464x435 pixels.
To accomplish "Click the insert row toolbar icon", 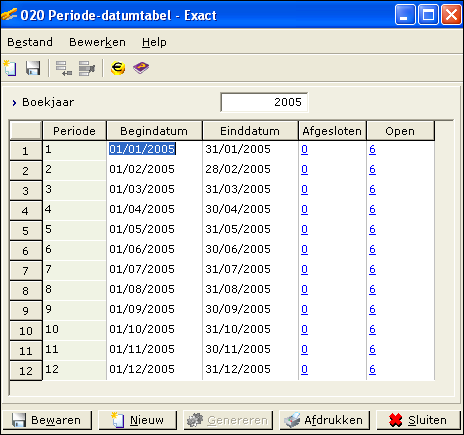I will (x=64, y=68).
